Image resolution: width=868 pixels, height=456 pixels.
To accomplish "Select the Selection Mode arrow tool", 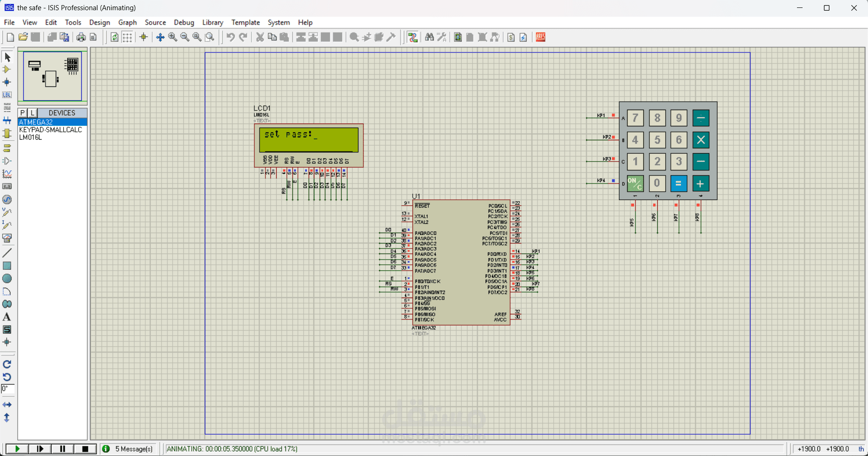I will (7, 57).
